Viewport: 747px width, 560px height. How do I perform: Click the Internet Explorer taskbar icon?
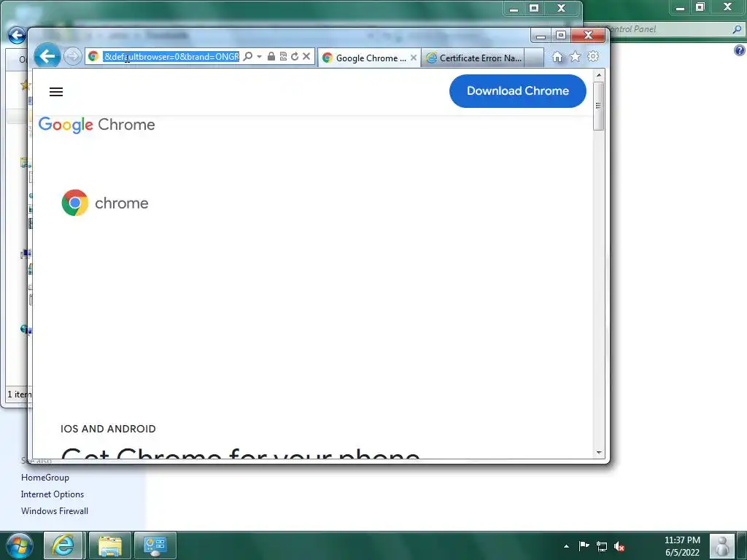(63, 545)
